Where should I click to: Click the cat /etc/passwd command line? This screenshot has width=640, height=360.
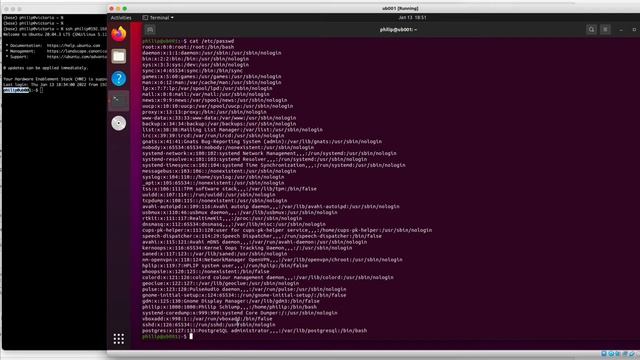click(188, 41)
